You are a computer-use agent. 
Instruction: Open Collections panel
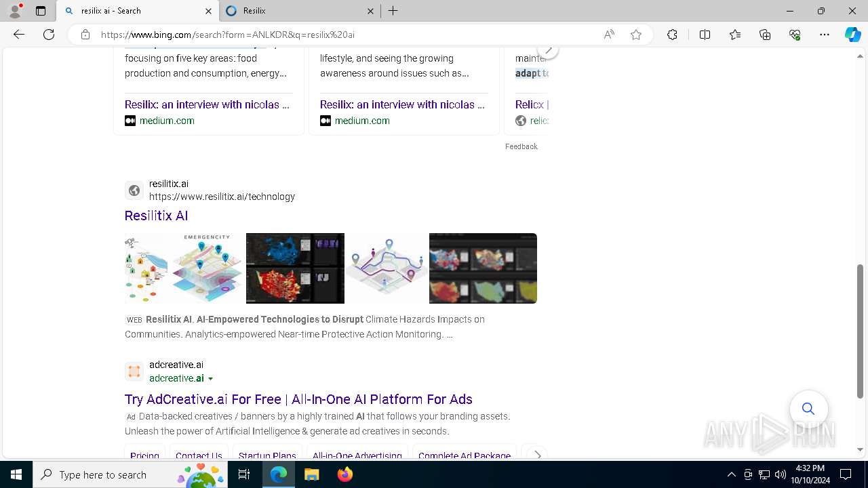click(765, 35)
